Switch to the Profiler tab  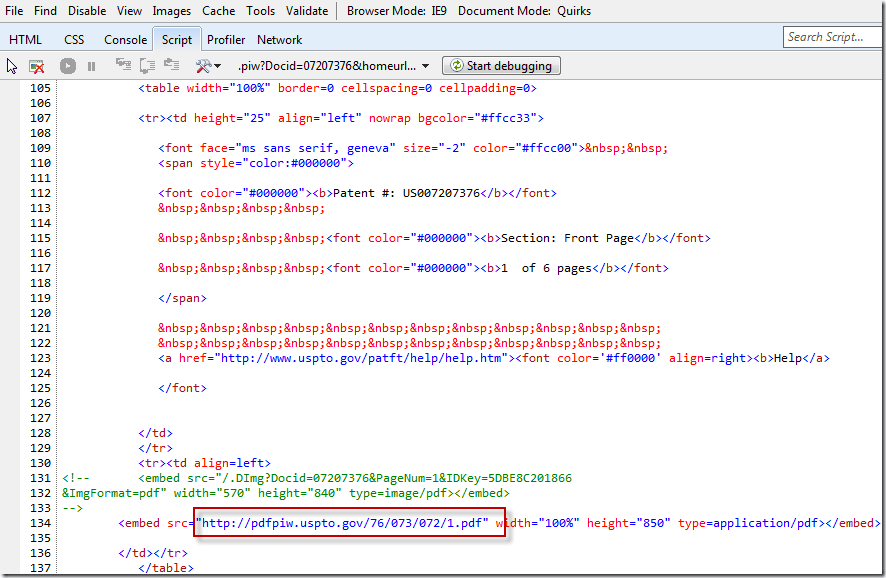pyautogui.click(x=226, y=40)
